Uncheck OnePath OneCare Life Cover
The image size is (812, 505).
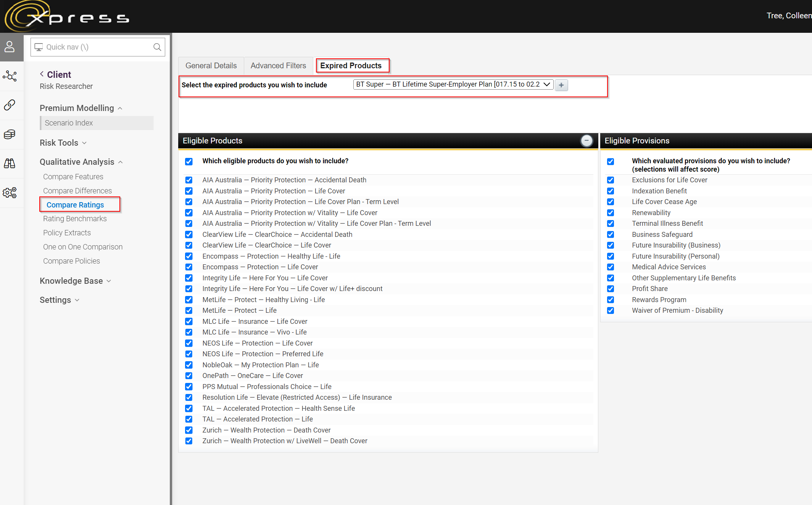coord(189,376)
